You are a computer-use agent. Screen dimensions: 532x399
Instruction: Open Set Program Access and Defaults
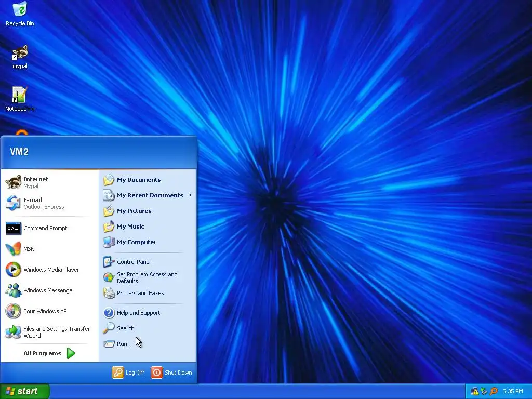[148, 277]
